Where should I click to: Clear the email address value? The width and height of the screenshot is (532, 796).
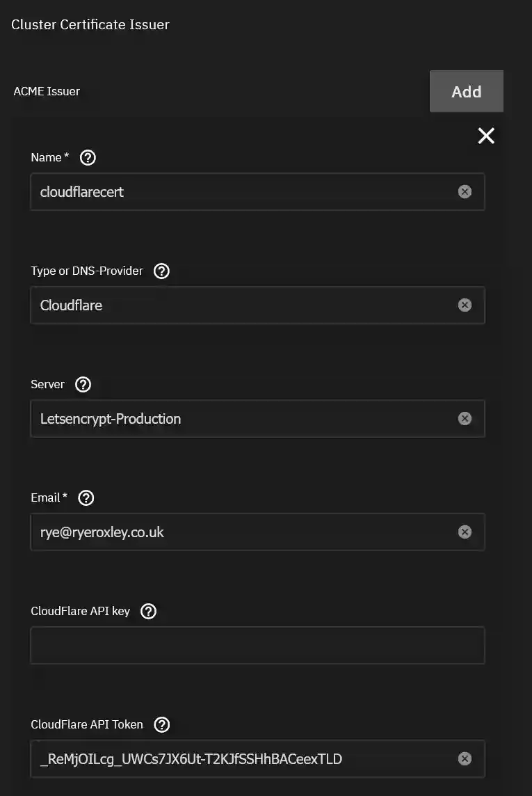pos(465,532)
